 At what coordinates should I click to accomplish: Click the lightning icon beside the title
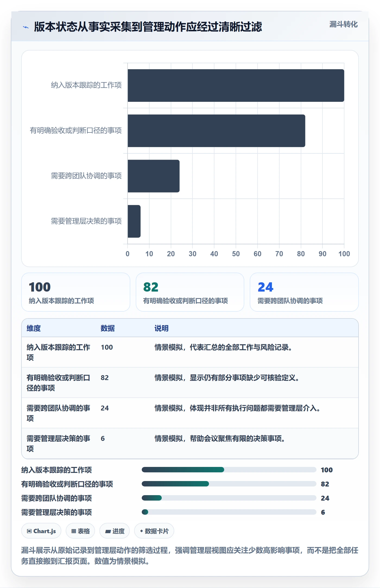pos(26,27)
